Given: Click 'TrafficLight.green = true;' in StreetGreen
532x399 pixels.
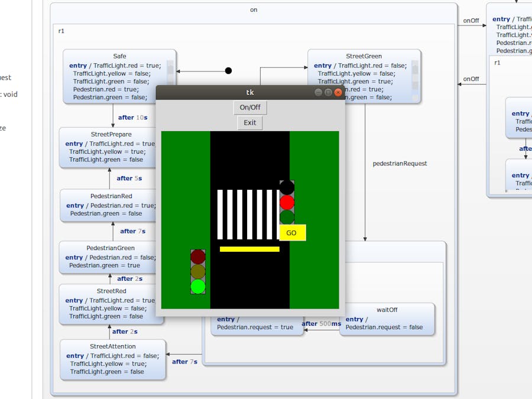Looking at the screenshot, I should click(x=355, y=82).
